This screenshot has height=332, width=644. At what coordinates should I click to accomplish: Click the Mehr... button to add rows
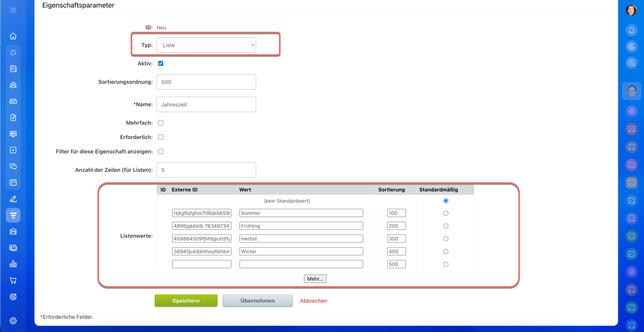point(315,279)
